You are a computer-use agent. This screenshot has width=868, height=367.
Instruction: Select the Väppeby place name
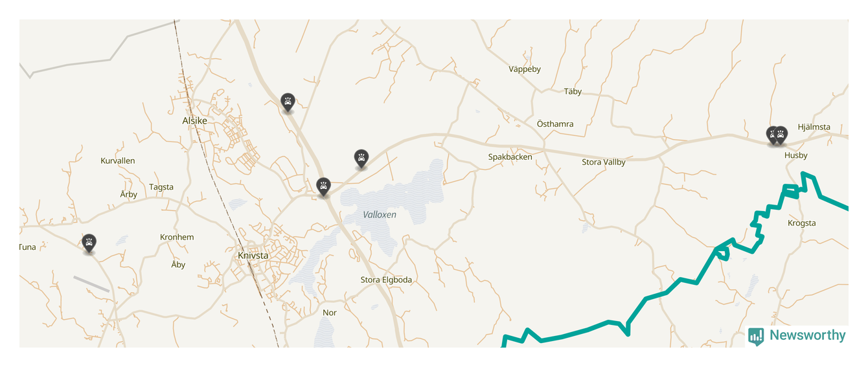pyautogui.click(x=525, y=69)
